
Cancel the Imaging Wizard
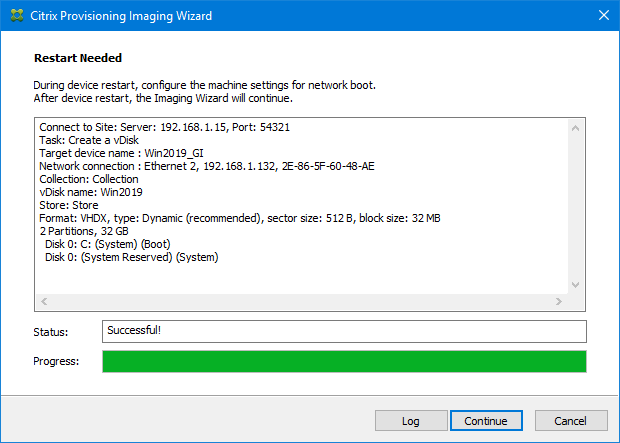[571, 421]
